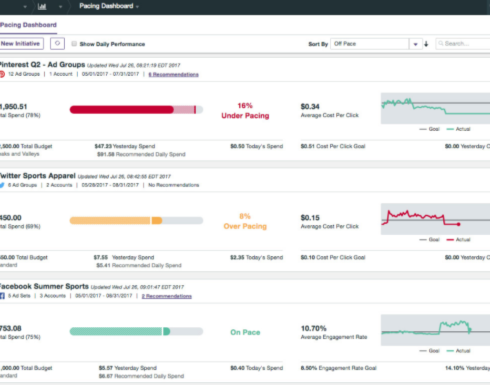The width and height of the screenshot is (490, 385).
Task: Click $91.58 Recommended Daily Spend
Action: 141,154
